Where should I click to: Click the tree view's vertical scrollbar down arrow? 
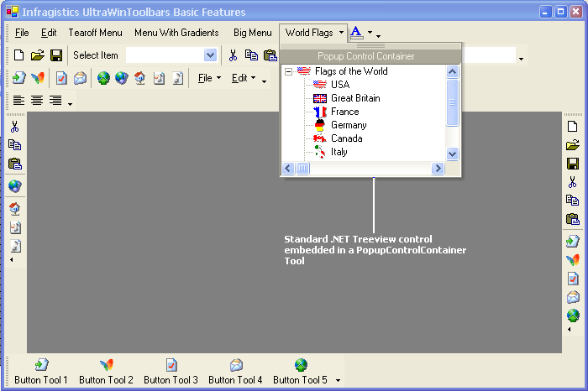(x=453, y=154)
